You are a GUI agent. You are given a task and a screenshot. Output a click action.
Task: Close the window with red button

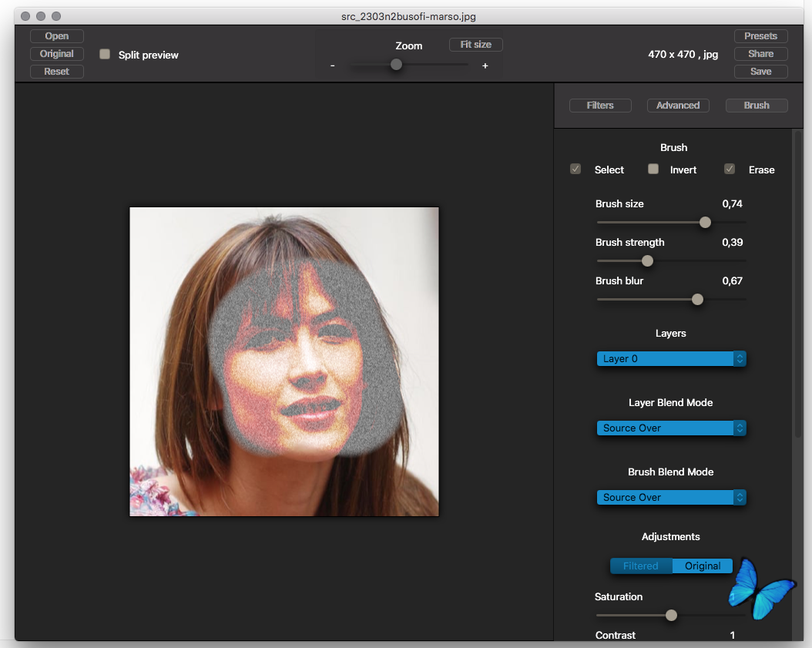pyautogui.click(x=25, y=16)
